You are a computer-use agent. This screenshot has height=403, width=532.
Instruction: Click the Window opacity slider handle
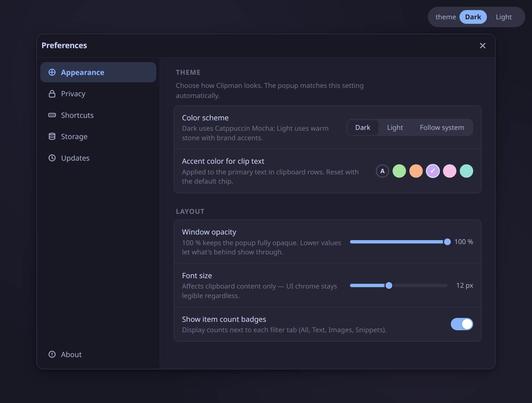click(x=447, y=242)
